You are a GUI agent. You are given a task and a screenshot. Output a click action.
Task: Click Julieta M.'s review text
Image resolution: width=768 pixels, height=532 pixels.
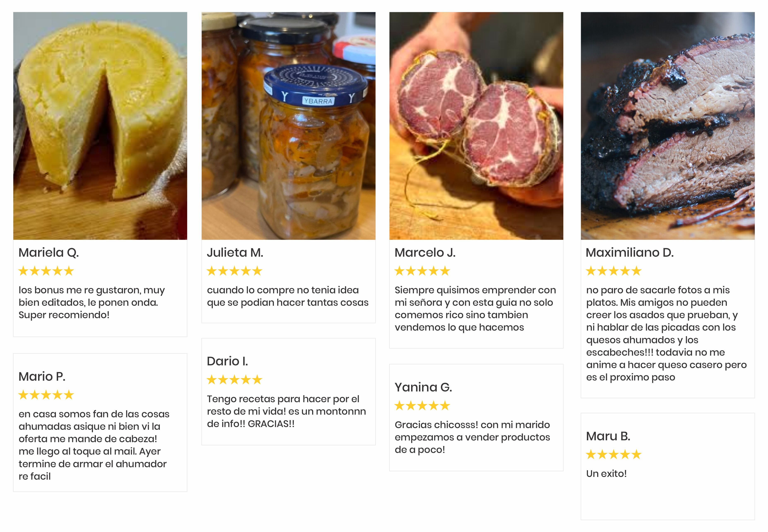click(288, 296)
